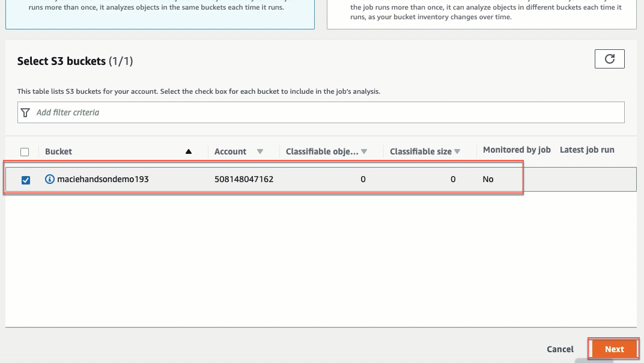Click the Bucket column header label
The image size is (644, 363).
(58, 151)
